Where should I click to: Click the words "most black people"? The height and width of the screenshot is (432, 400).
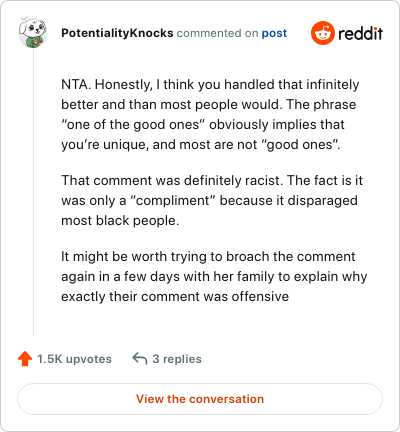click(120, 220)
